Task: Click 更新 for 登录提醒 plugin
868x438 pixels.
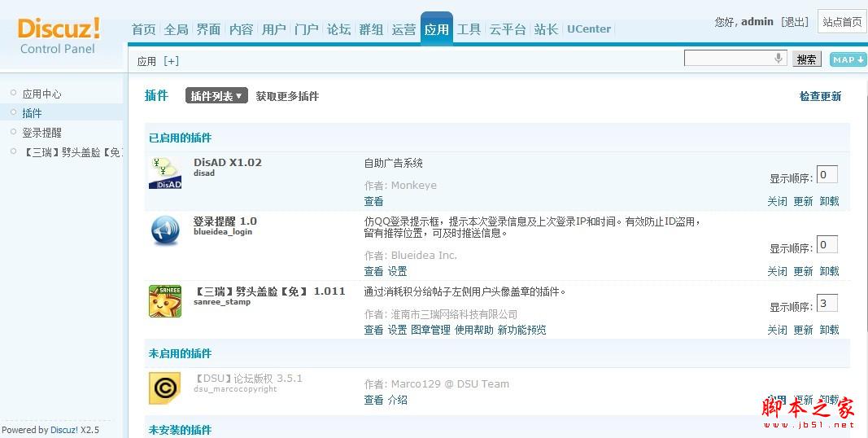Action: coord(803,271)
